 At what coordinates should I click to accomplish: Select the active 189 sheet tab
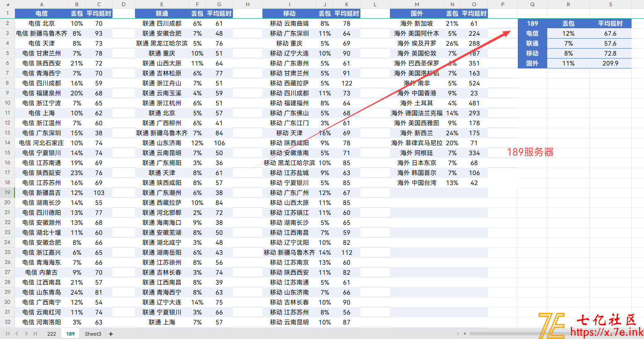click(x=71, y=334)
